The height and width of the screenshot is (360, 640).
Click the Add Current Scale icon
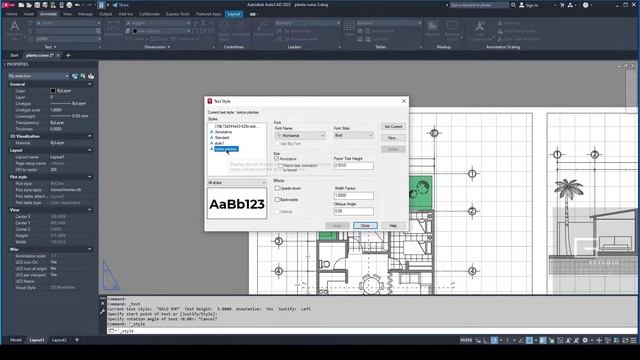pos(479,27)
